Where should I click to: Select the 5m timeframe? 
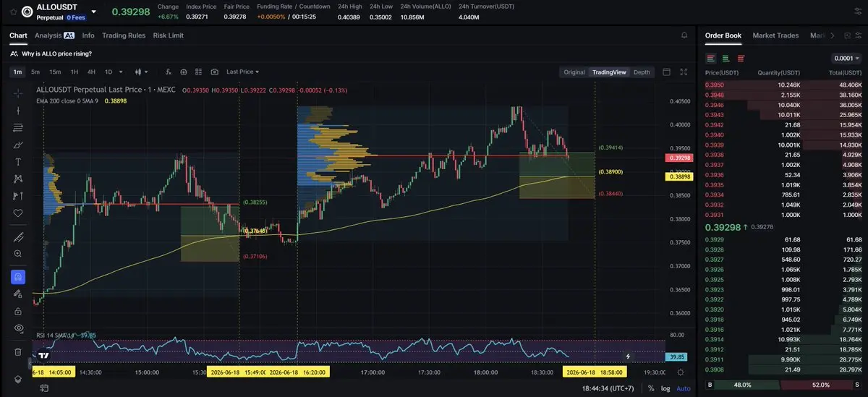35,72
